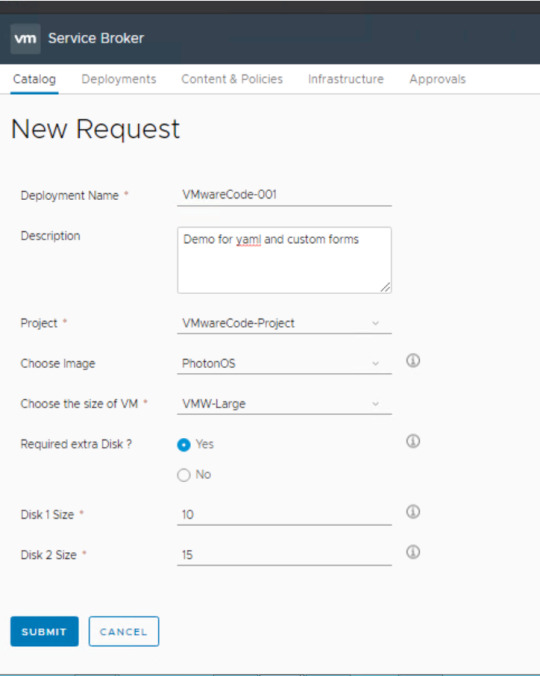Go to the Infrastructure tab
Image resolution: width=540 pixels, height=676 pixels.
[x=346, y=79]
